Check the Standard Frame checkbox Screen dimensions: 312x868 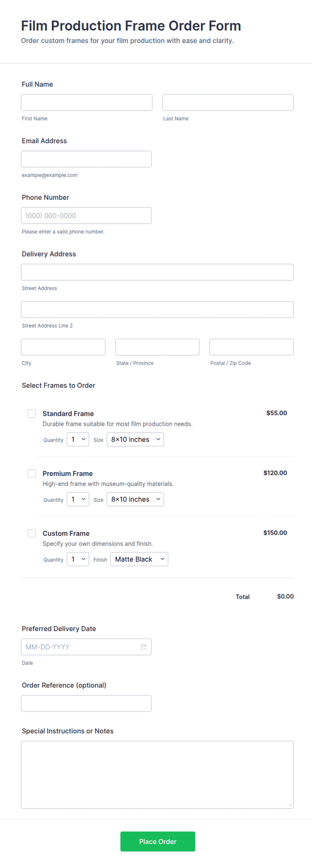point(32,414)
